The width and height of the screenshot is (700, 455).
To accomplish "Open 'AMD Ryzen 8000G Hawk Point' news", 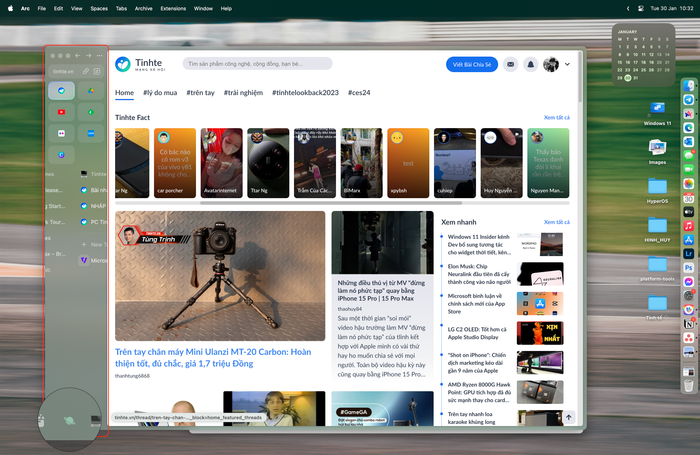I will coord(479,392).
